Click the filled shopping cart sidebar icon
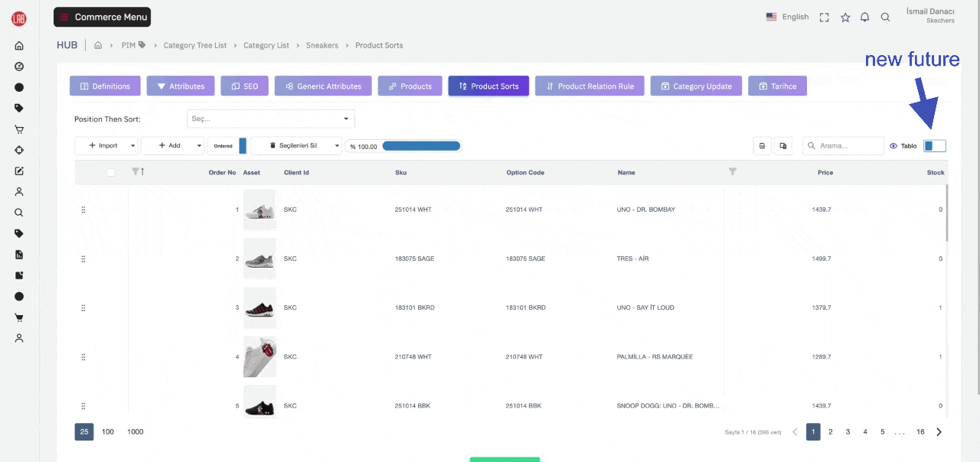Viewport: 980px width, 462px height. click(19, 317)
